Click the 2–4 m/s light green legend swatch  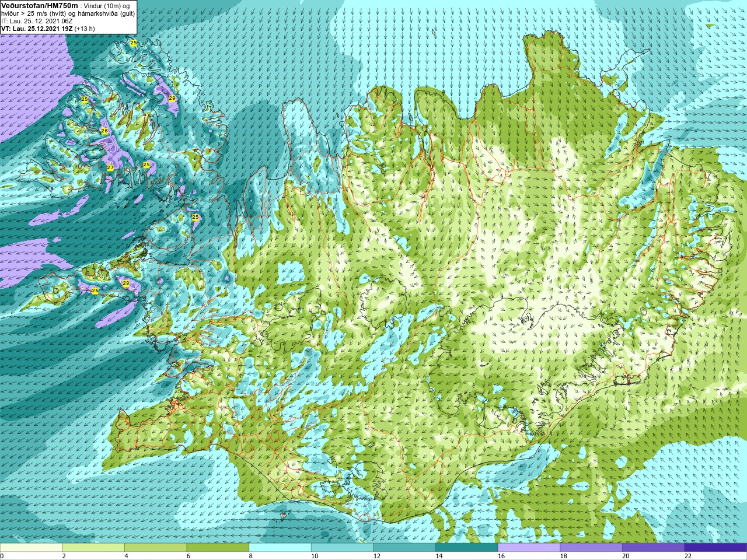pyautogui.click(x=93, y=548)
